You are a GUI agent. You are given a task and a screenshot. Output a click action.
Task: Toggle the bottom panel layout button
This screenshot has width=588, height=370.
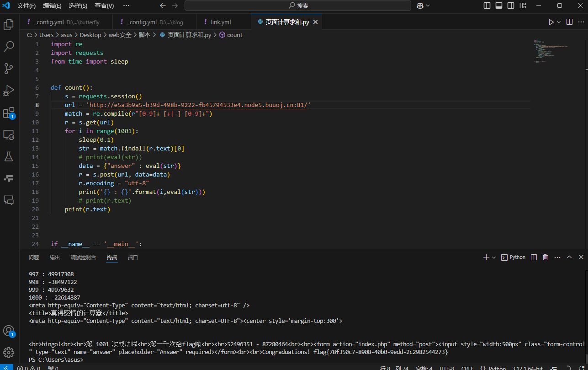pyautogui.click(x=499, y=5)
